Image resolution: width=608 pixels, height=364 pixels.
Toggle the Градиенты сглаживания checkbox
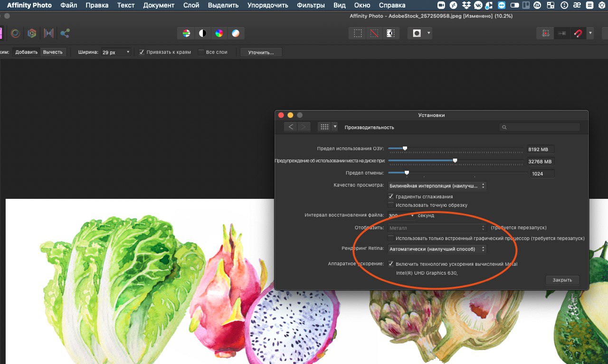(x=391, y=196)
